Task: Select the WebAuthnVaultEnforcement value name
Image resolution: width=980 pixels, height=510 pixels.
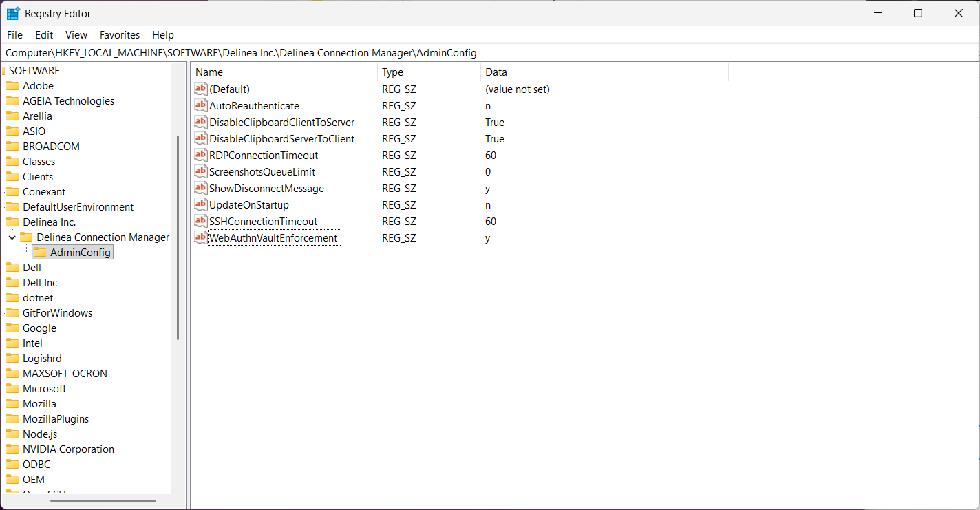Action: (273, 238)
